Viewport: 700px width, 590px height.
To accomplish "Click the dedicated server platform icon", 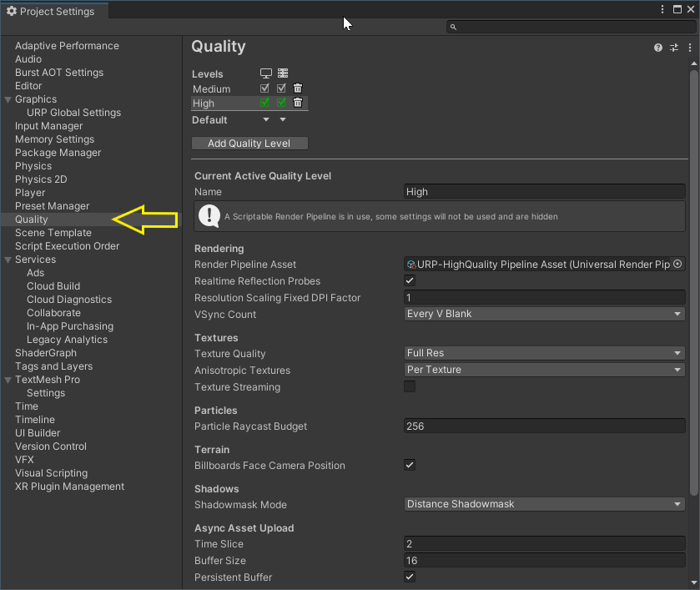I will [x=283, y=73].
